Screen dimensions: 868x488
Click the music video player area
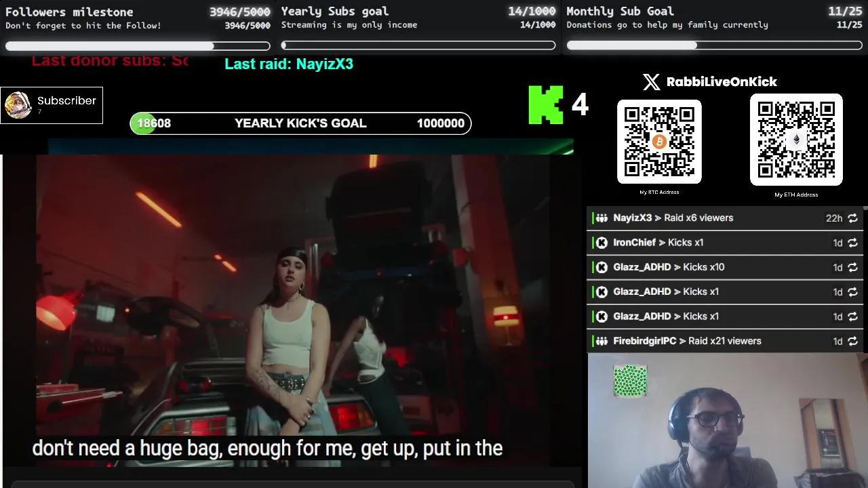click(x=292, y=310)
